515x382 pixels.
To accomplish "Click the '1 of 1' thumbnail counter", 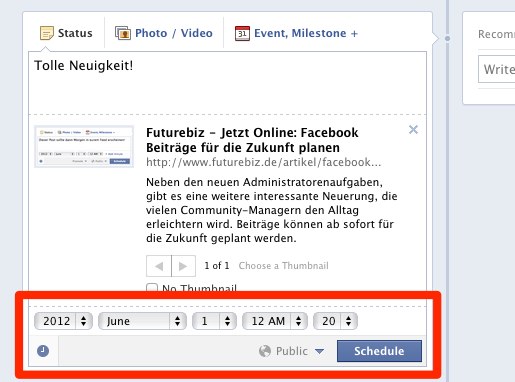I will pos(217,266).
